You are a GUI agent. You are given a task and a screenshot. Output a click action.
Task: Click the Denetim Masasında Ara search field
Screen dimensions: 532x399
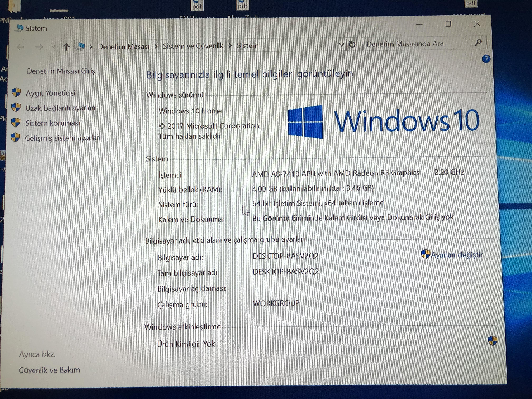(424, 44)
